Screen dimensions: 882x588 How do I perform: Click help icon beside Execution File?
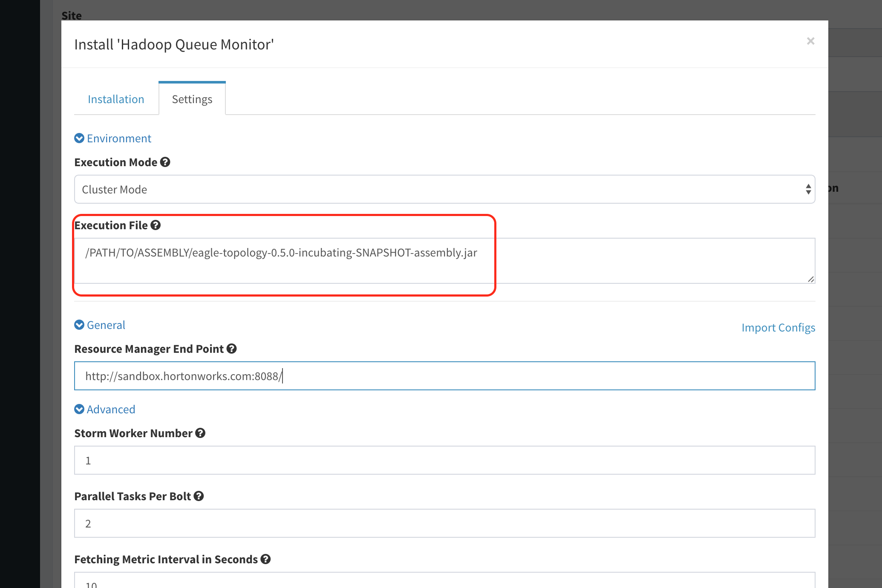pyautogui.click(x=156, y=225)
